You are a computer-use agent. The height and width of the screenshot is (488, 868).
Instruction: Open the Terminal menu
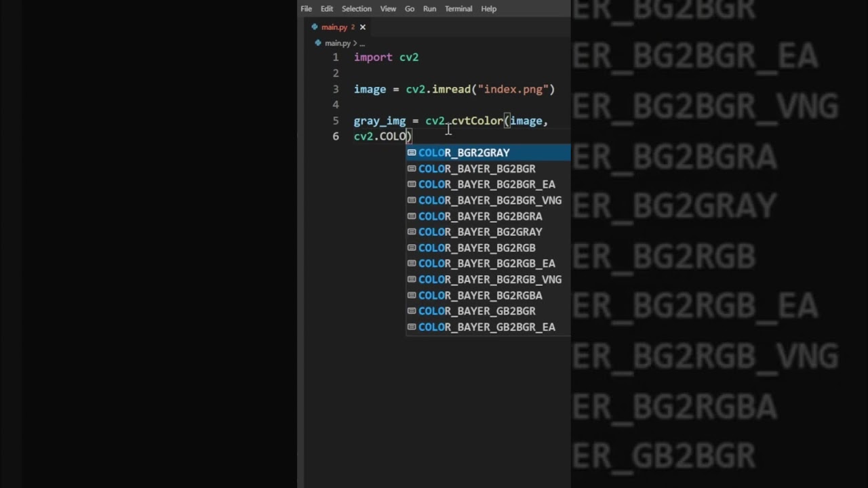458,9
